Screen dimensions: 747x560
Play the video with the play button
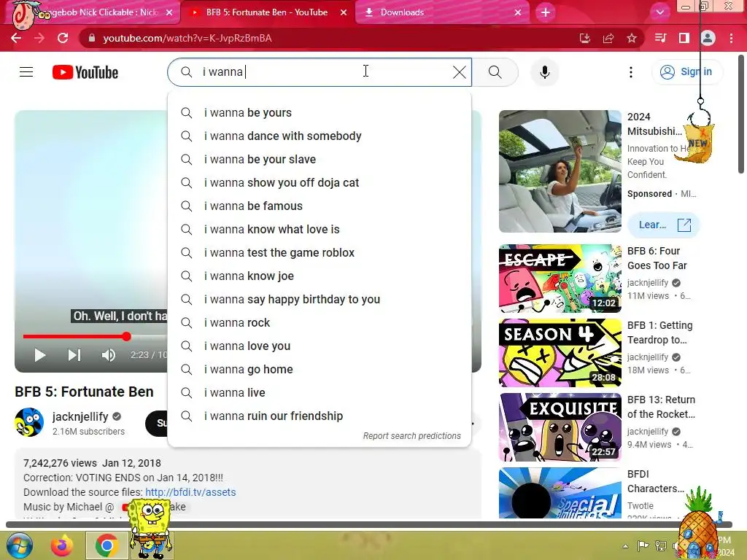tap(40, 355)
